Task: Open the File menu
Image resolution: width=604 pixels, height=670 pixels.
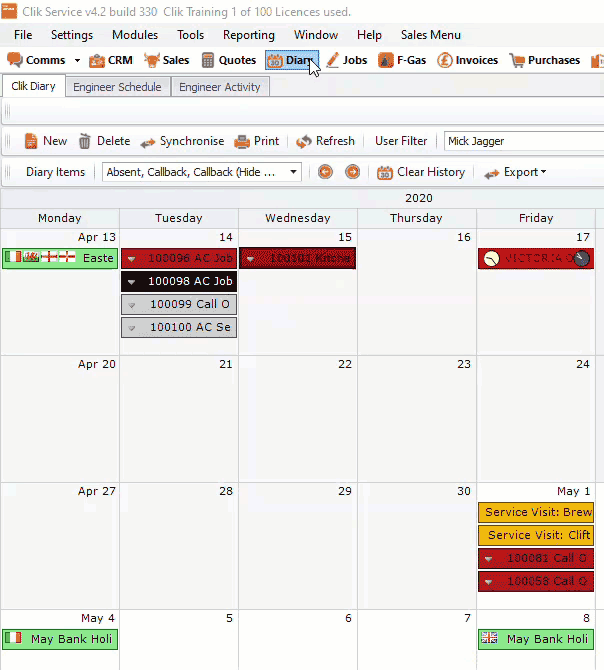Action: pyautogui.click(x=23, y=35)
